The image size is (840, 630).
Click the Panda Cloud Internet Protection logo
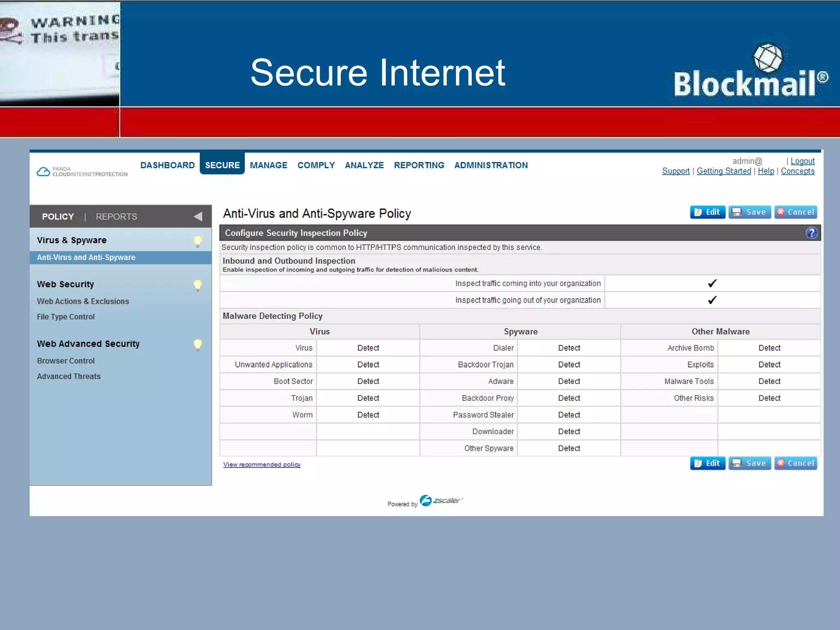[82, 171]
